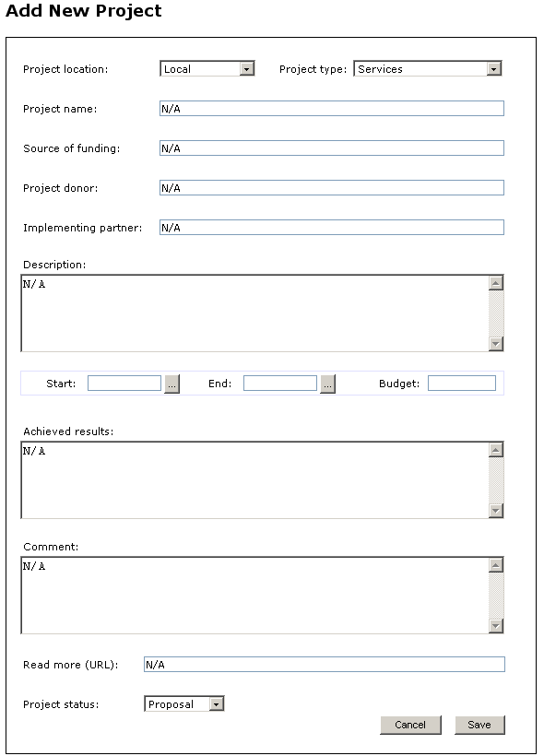The height and width of the screenshot is (756, 544).
Task: Expand the Project type dropdown
Action: [x=428, y=68]
